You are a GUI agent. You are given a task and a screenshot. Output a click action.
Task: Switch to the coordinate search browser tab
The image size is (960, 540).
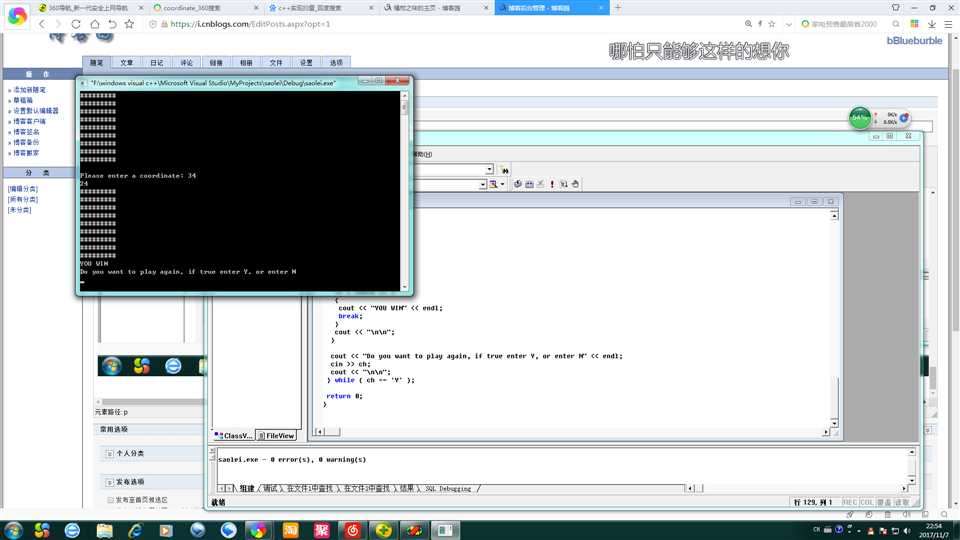tap(206, 8)
